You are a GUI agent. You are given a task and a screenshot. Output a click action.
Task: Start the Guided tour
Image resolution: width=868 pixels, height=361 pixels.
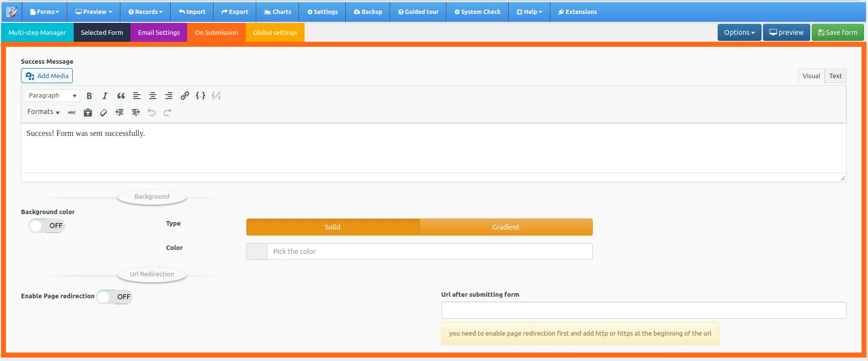click(419, 11)
